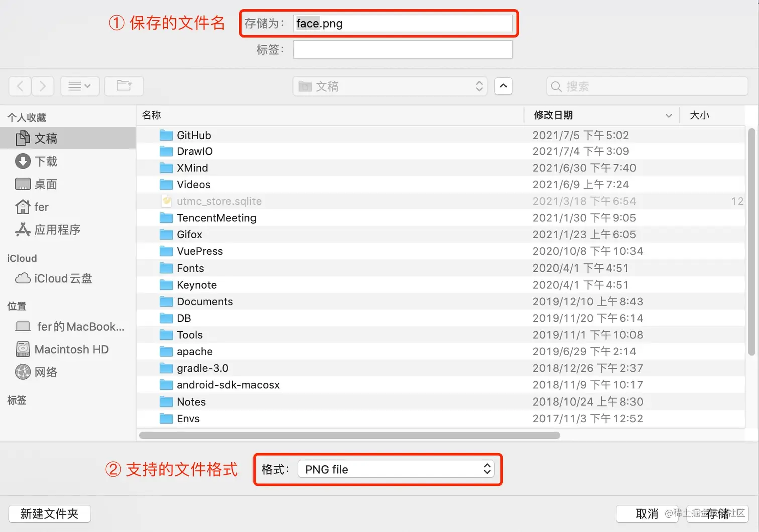Click the date 2019/12/10 上午8:43
Viewport: 759px width, 532px height.
pyautogui.click(x=588, y=302)
